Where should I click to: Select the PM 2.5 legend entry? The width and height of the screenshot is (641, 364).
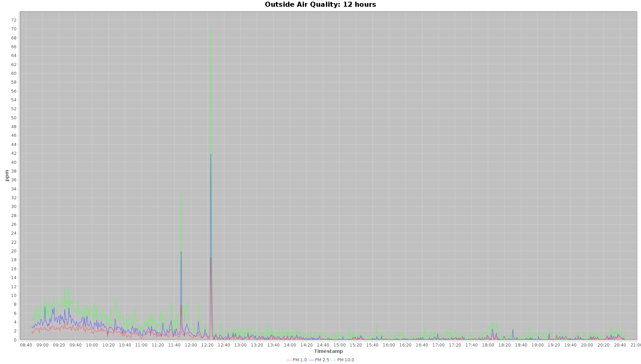click(x=319, y=360)
